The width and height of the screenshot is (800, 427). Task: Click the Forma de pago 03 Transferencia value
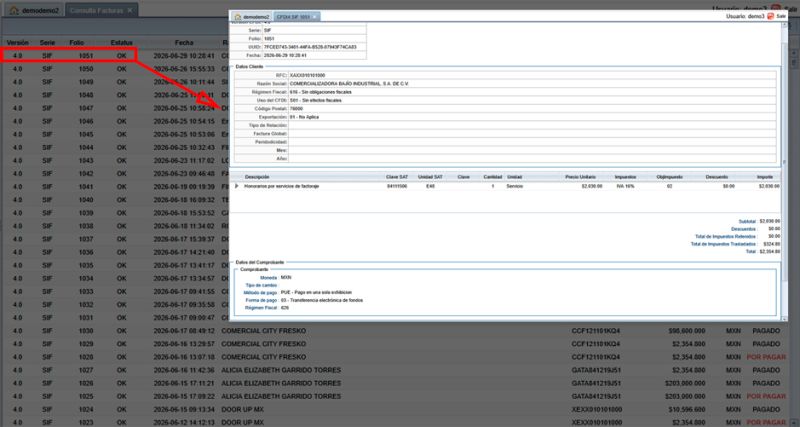coord(322,300)
